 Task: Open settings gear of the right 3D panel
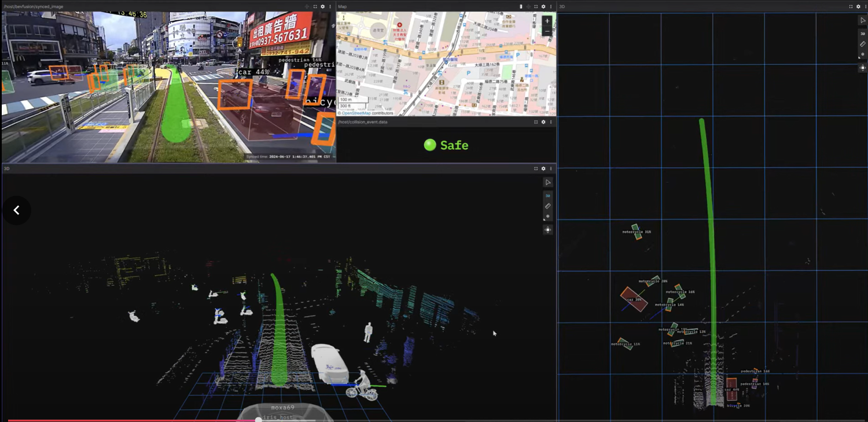click(x=859, y=6)
